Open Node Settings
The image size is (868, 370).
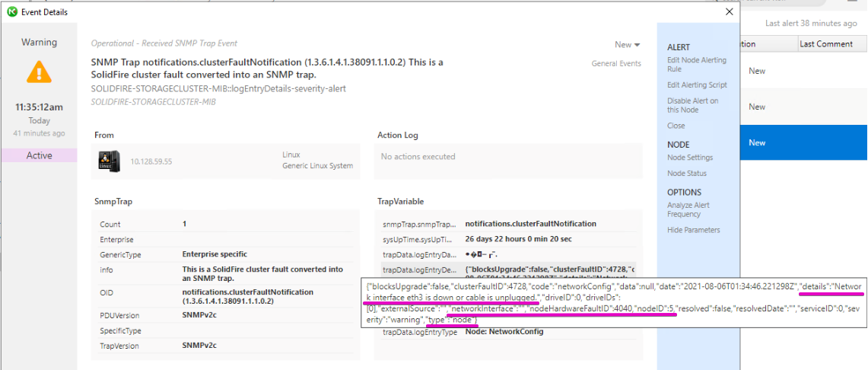click(x=690, y=158)
